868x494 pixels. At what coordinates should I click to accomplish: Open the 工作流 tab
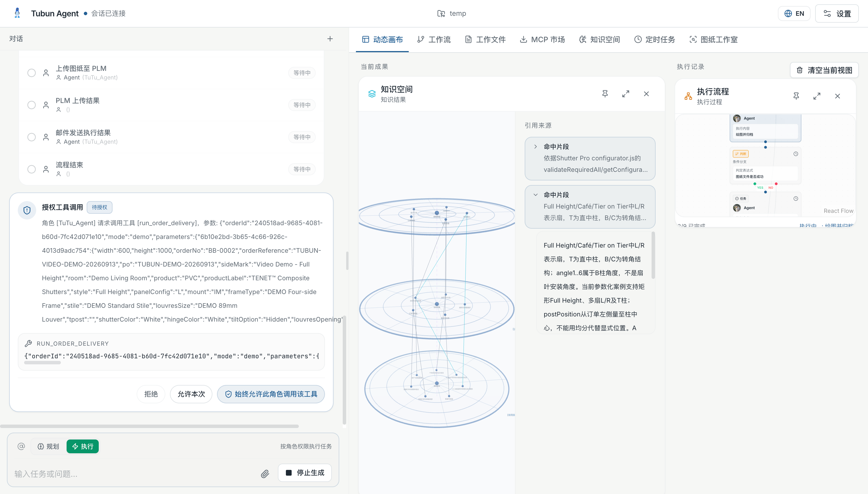[x=434, y=39]
